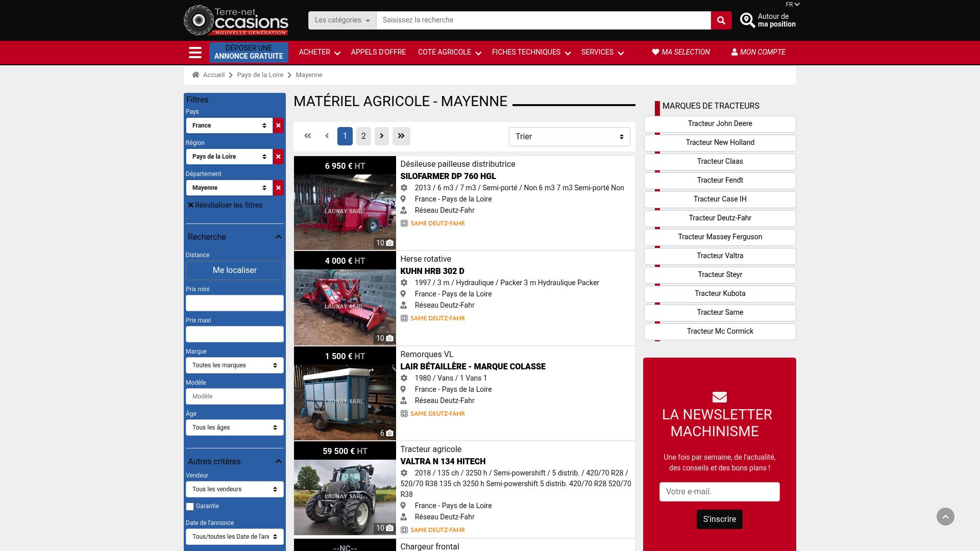Collapse the Autres critères section

[x=278, y=462]
